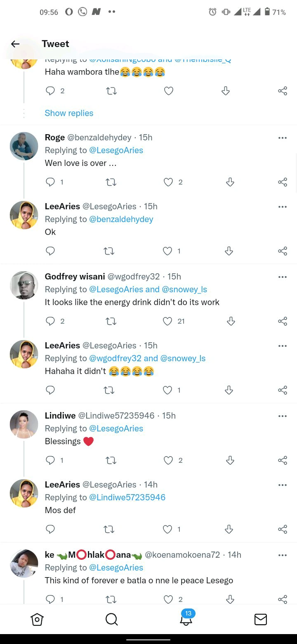Open more options for Lindiwe's tweet

click(x=283, y=416)
